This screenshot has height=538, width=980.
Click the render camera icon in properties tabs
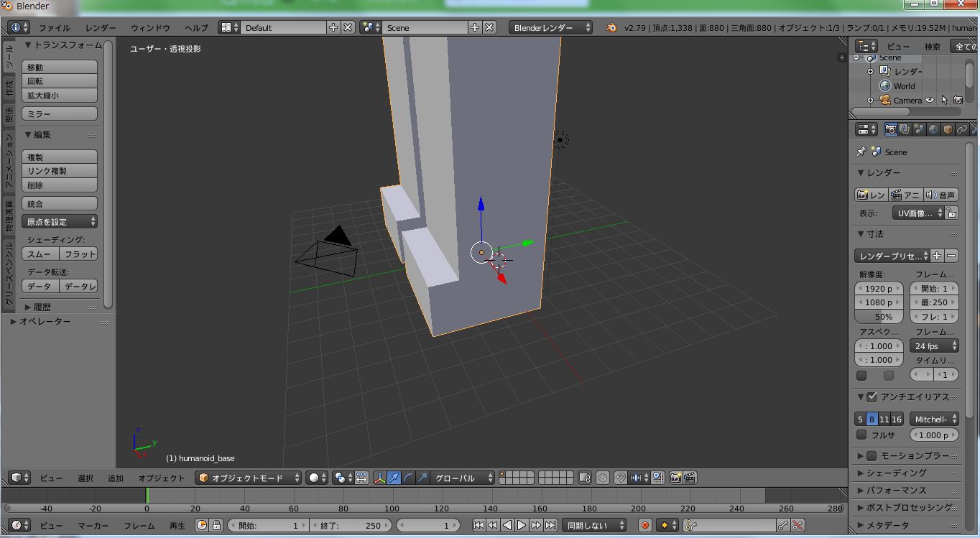(891, 129)
